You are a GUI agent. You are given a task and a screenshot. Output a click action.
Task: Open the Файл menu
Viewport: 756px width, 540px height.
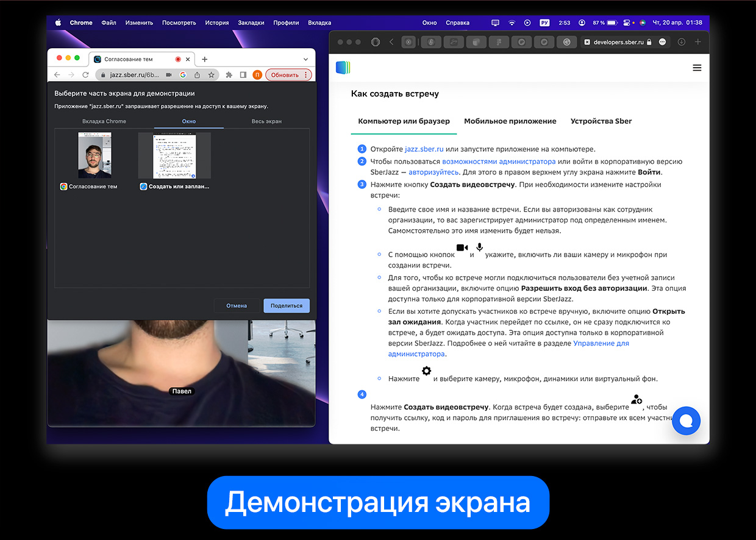point(109,23)
